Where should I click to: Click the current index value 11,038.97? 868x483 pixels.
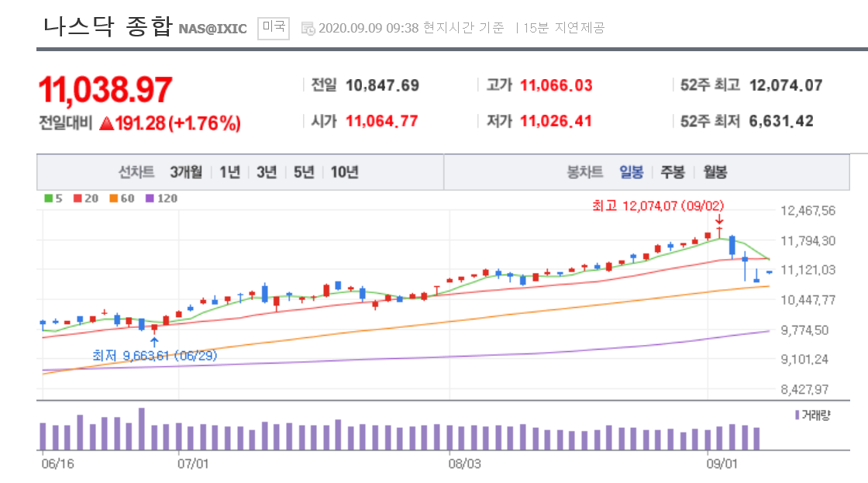[x=105, y=90]
